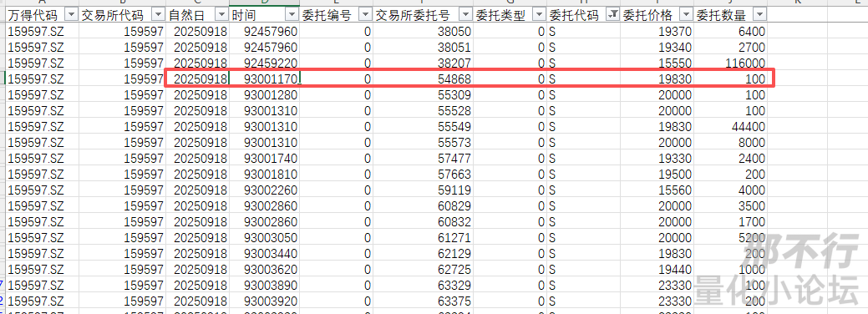Select the time cell 93003890

pyautogui.click(x=265, y=286)
